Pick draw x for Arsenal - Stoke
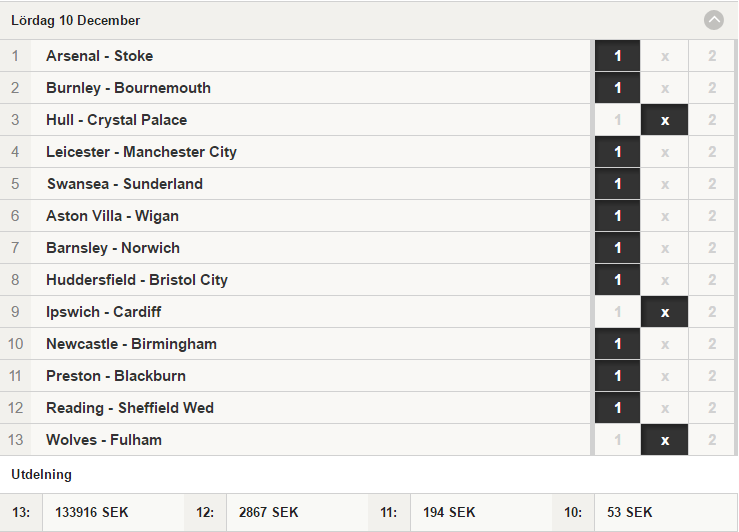 coord(665,56)
